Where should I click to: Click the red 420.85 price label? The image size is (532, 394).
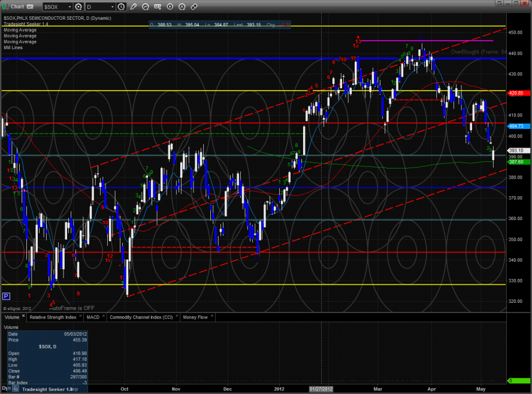point(516,93)
